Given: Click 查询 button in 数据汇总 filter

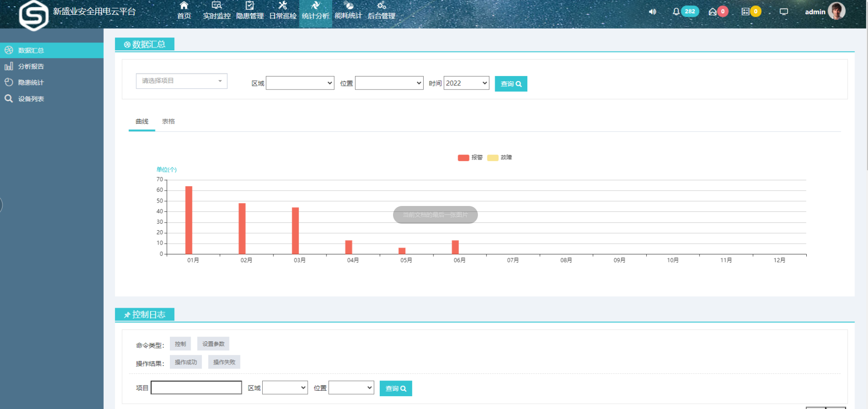Looking at the screenshot, I should (511, 84).
